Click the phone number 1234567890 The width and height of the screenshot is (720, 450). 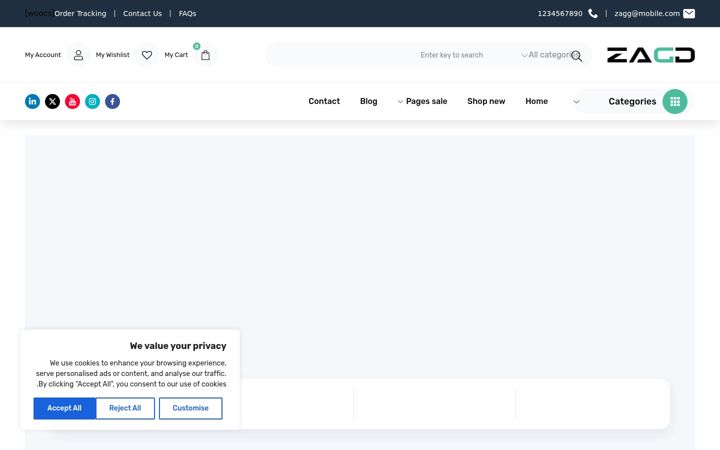(560, 14)
